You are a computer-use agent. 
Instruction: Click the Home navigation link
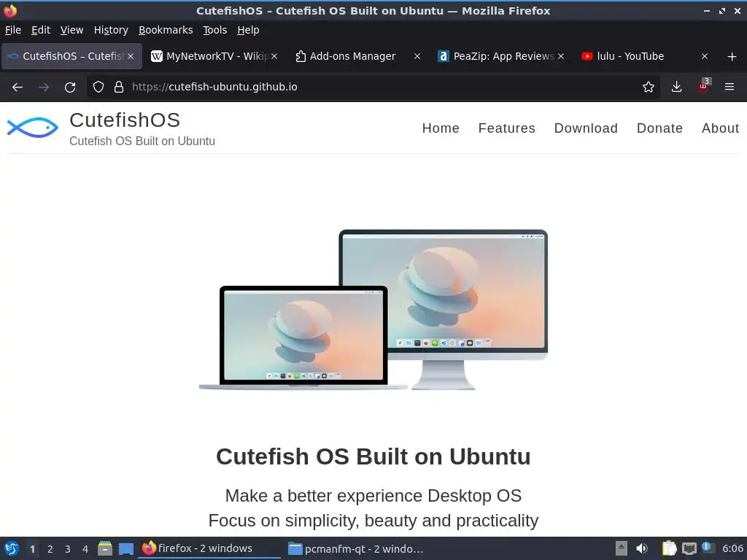(441, 128)
